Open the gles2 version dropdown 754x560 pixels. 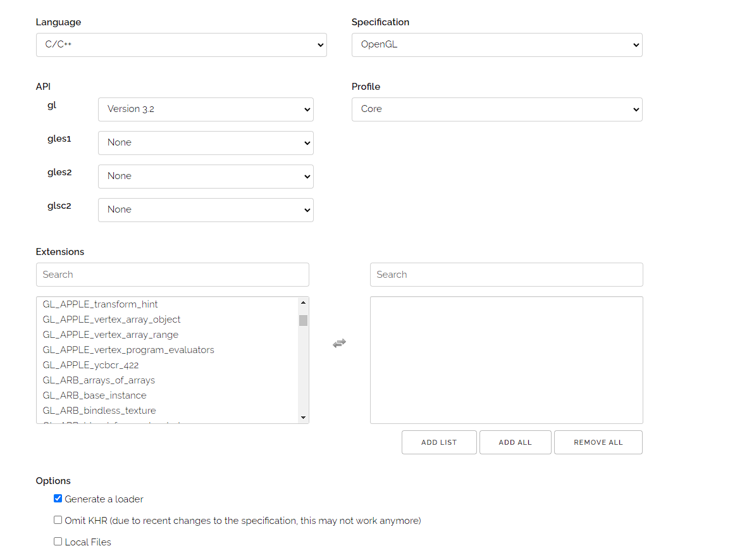206,177
